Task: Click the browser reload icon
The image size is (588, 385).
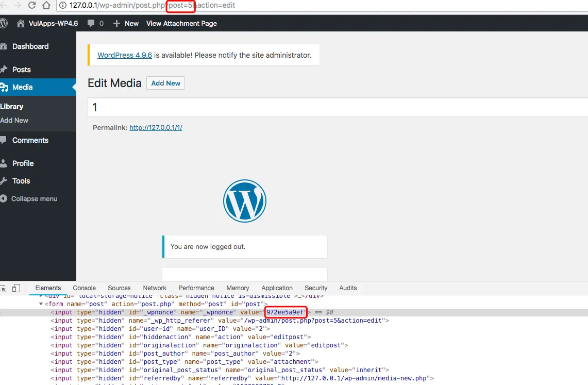Action: (32, 6)
